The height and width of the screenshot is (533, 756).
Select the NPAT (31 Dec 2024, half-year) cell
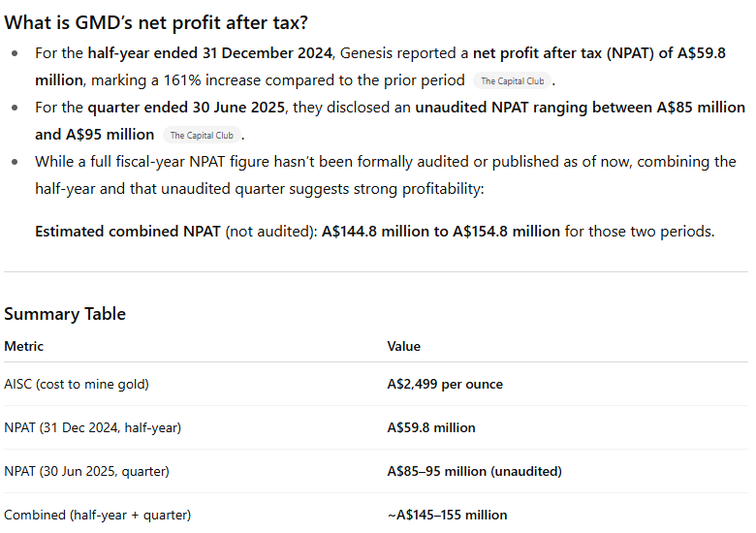[92, 427]
